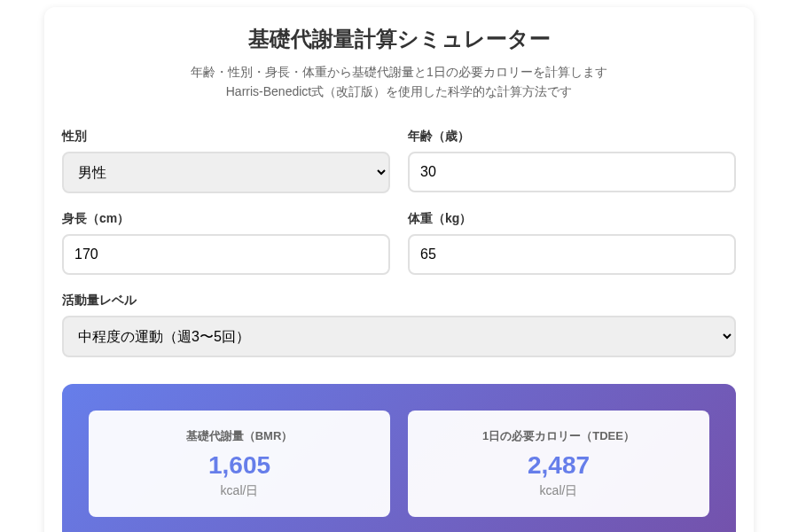
Task: Click the 体重（kg） field label
Action: point(439,218)
